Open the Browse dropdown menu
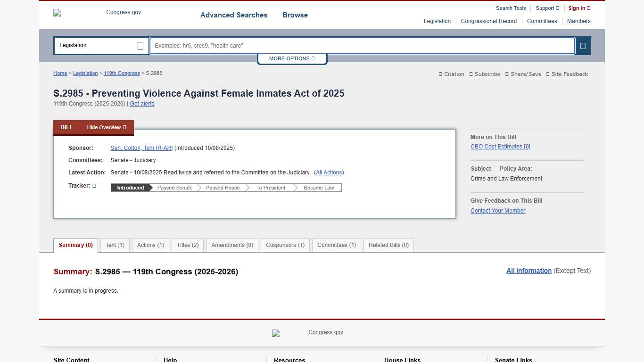The image size is (644, 362). (295, 15)
